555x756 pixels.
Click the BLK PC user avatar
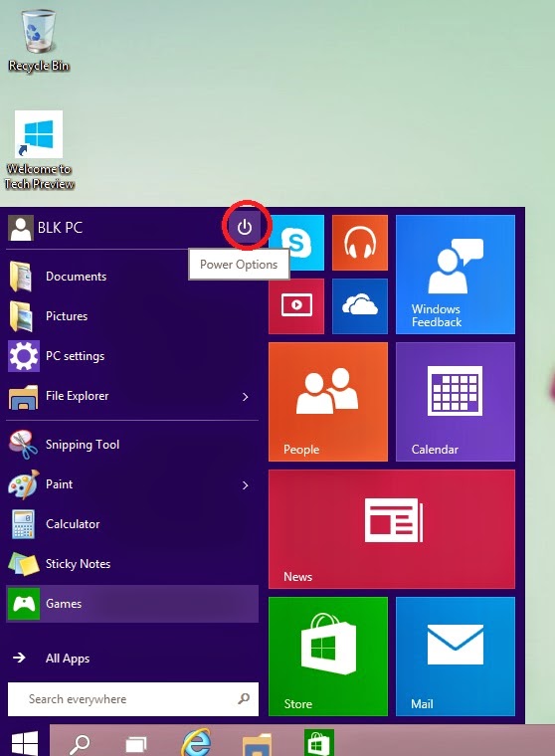click(x=20, y=228)
